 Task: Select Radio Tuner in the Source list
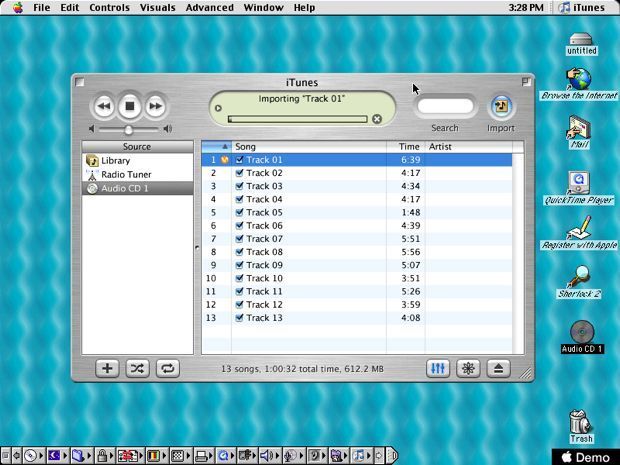[x=138, y=174]
